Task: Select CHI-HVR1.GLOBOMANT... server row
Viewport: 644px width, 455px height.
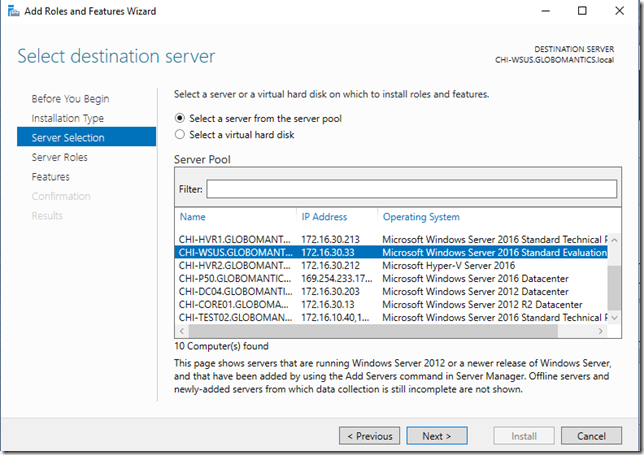Action: (391, 239)
